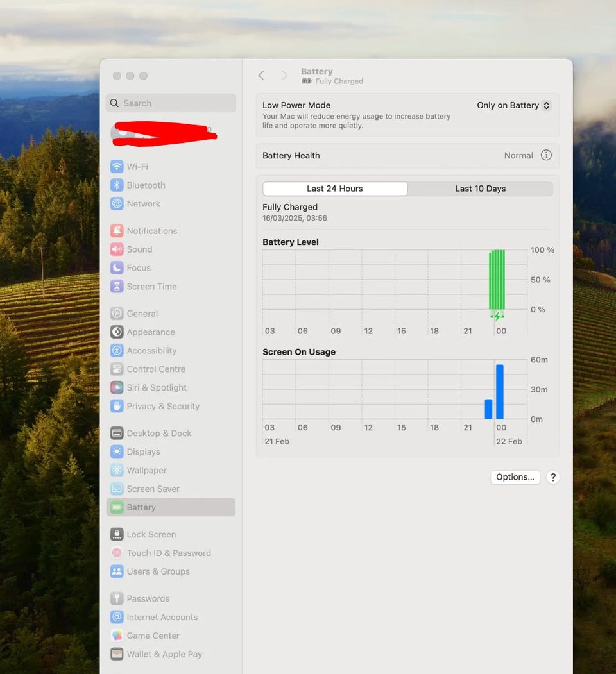Click the 'Battery Level' chart title
The image size is (616, 674).
[x=291, y=242]
